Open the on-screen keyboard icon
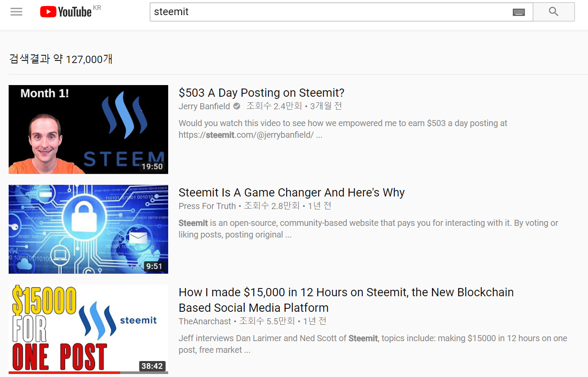The height and width of the screenshot is (377, 588). coord(519,12)
